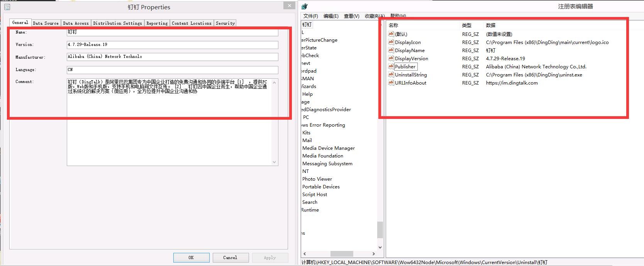Click the Name input field
The image size is (644, 266).
coord(172,32)
